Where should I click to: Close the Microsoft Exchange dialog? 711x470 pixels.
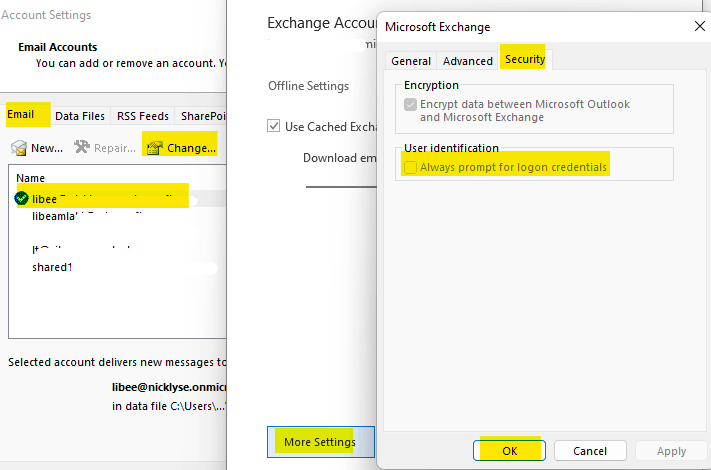tap(699, 26)
